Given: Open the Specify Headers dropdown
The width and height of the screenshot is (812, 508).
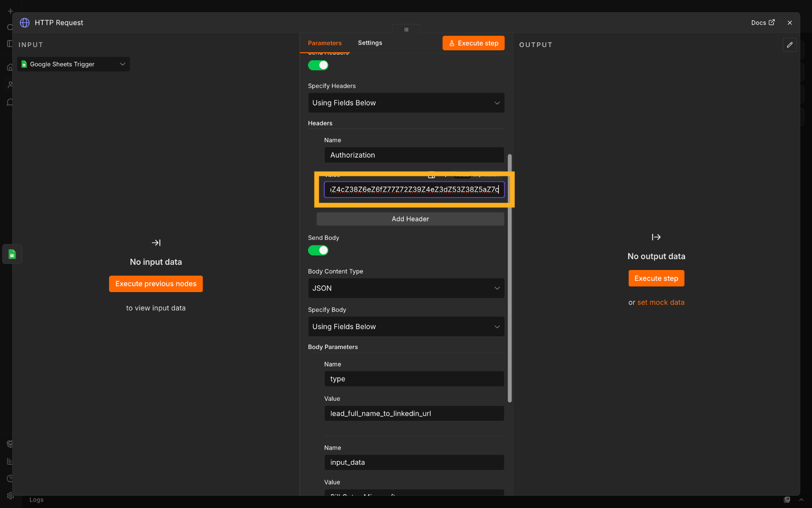Looking at the screenshot, I should (x=406, y=103).
